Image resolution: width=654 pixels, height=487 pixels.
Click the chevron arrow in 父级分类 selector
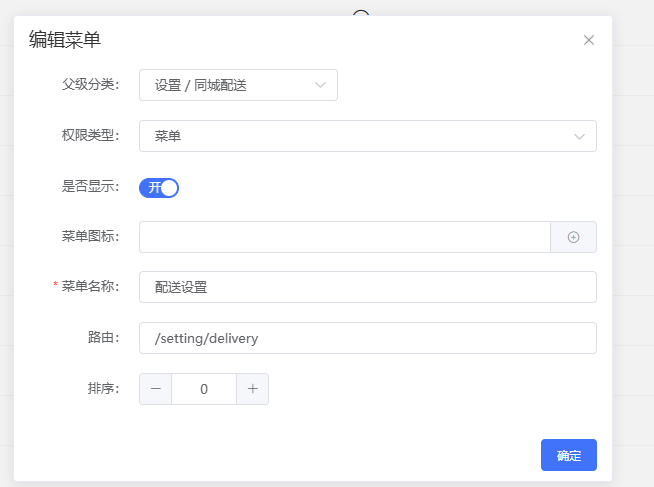coord(320,85)
